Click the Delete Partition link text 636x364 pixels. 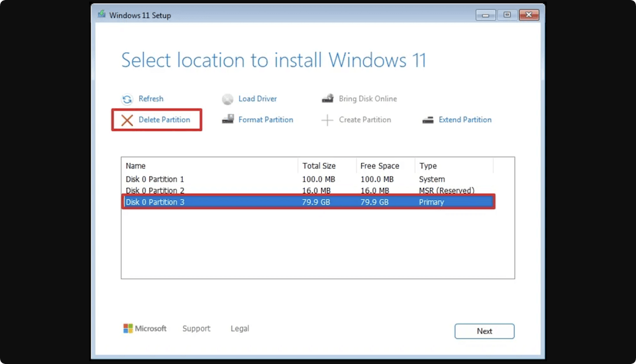coord(164,119)
